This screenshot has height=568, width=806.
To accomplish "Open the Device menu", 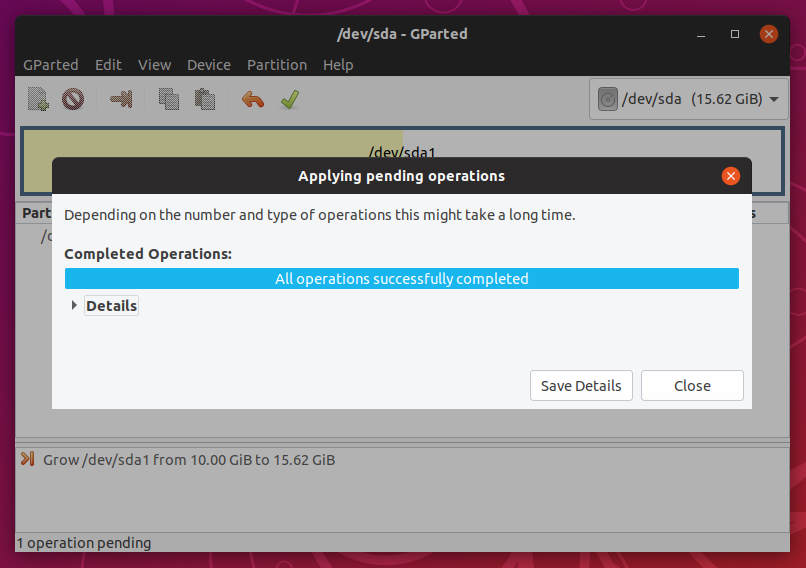I will click(x=209, y=65).
